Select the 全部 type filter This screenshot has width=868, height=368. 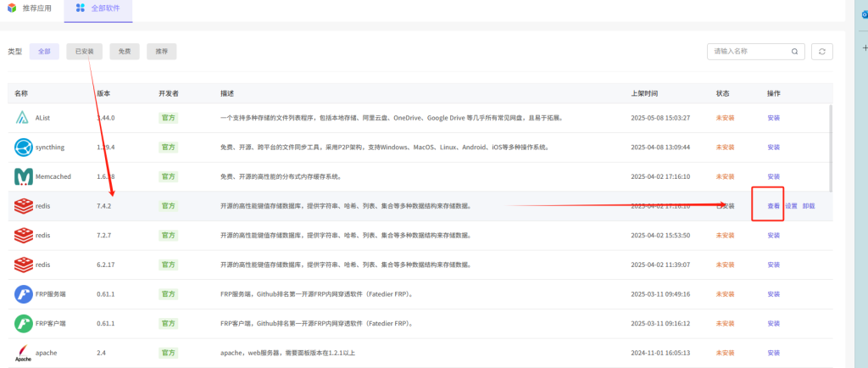coord(44,52)
